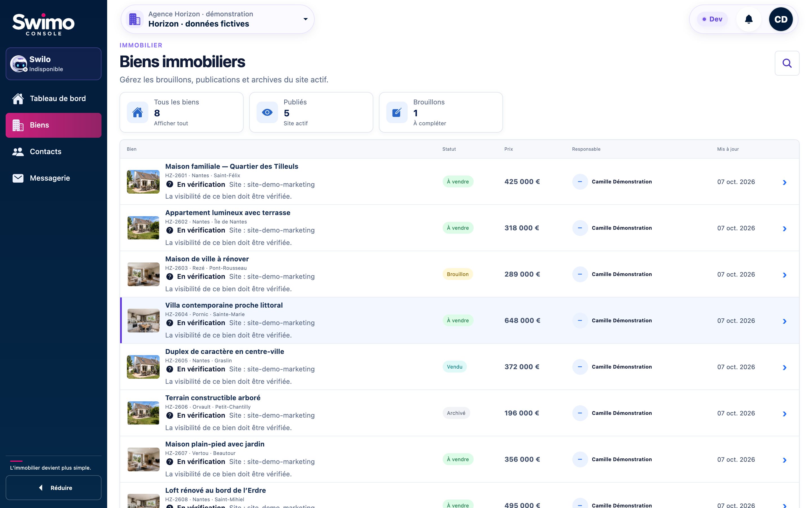Click the envelope icon beside Messagerie
The height and width of the screenshot is (508, 812).
click(x=18, y=178)
